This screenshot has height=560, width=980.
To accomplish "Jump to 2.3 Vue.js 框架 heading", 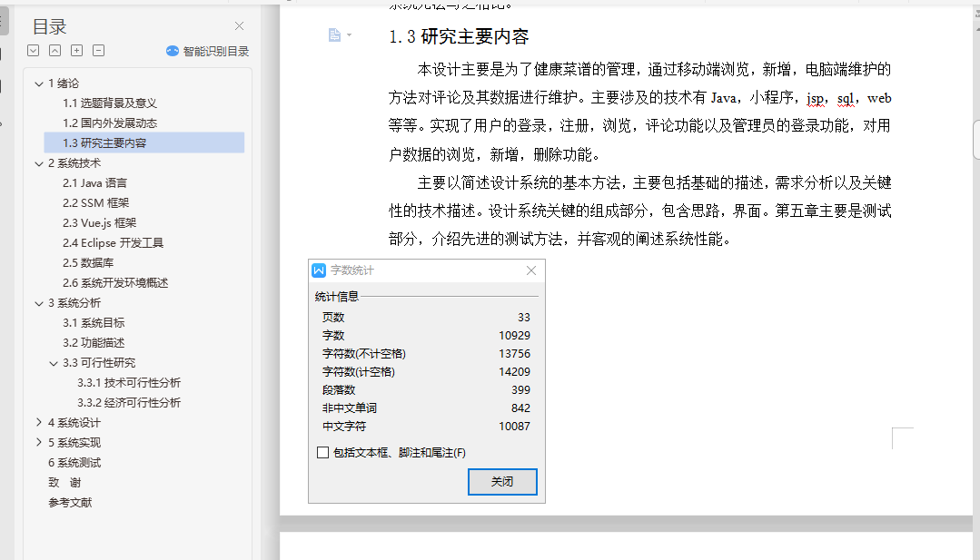I will pyautogui.click(x=99, y=223).
